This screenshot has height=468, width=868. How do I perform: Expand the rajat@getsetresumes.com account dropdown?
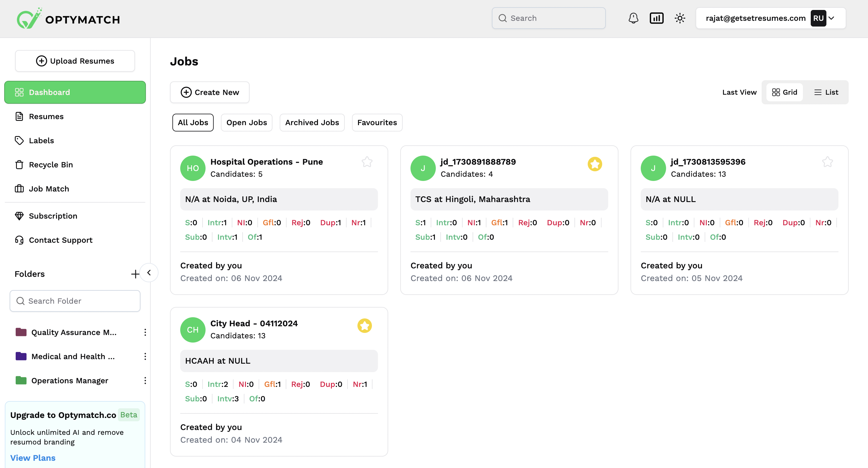pyautogui.click(x=831, y=18)
